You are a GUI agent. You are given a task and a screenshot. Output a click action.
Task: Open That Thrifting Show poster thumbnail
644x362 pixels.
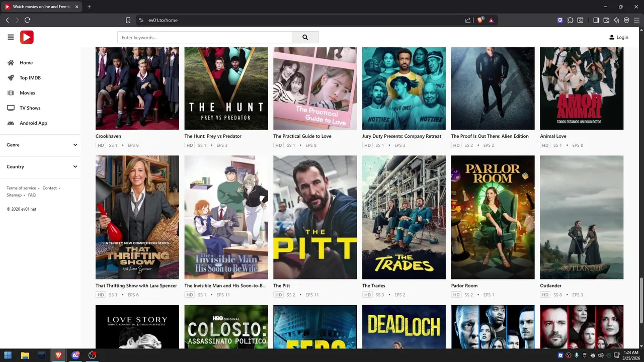(x=137, y=217)
